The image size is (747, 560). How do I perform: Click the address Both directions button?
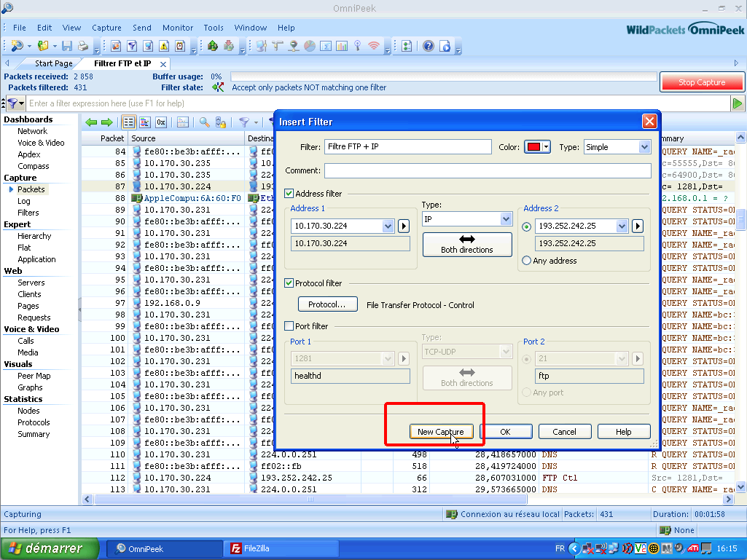click(x=467, y=244)
